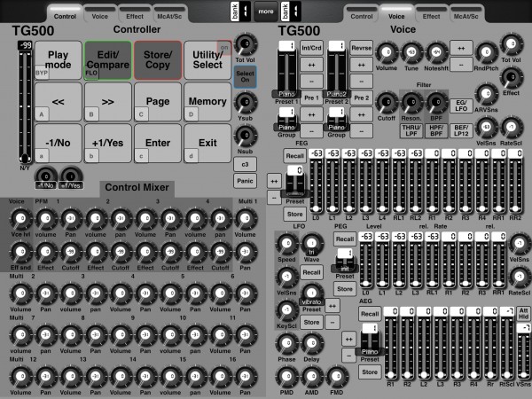Click the small -1/No knob below fader
The width and height of the screenshot is (532, 399).
click(x=46, y=176)
